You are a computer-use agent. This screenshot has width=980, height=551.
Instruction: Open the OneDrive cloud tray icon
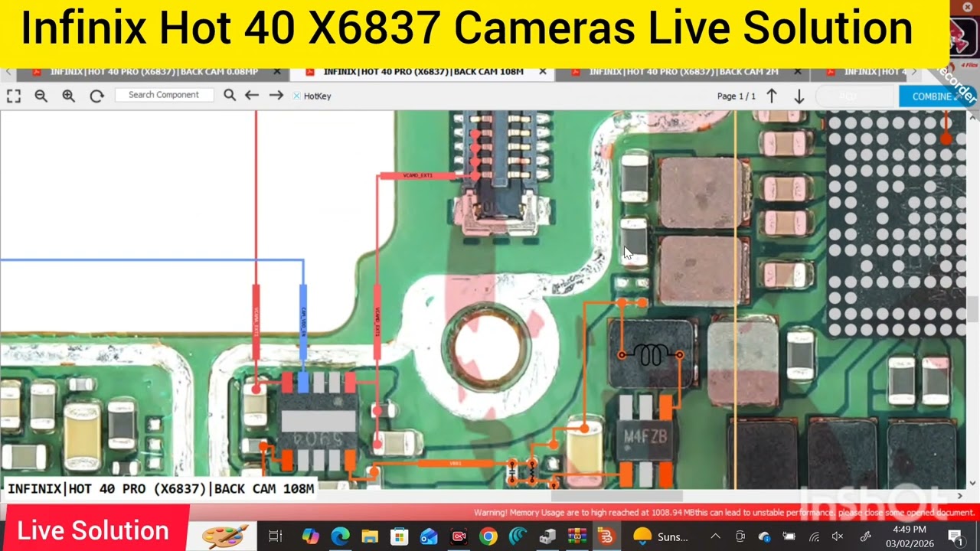click(764, 536)
